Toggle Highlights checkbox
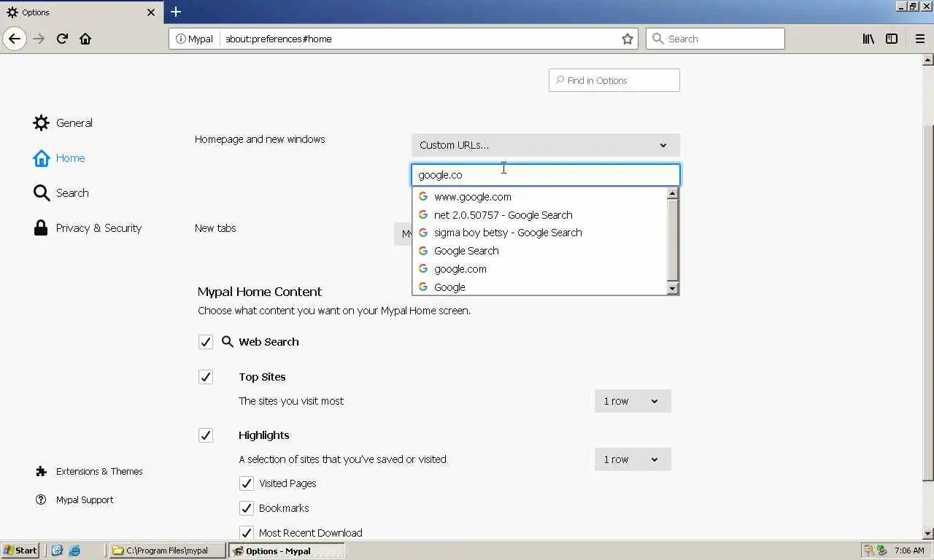The height and width of the screenshot is (560, 934). click(206, 435)
